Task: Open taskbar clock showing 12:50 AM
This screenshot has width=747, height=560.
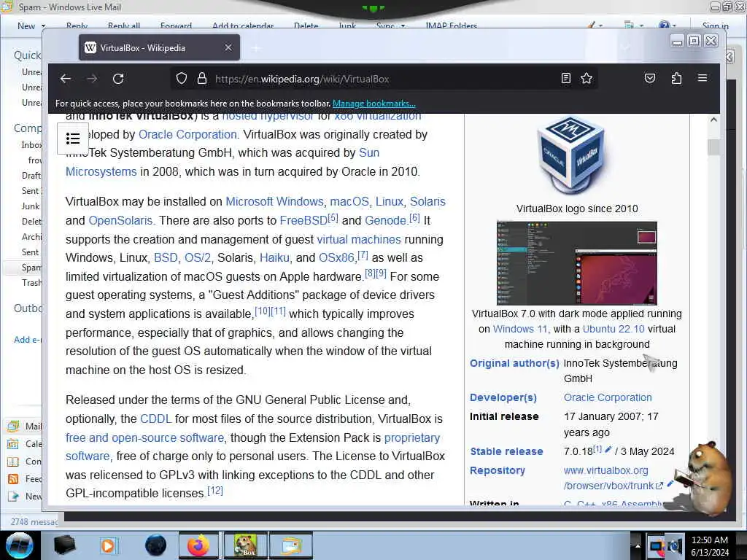Action: [x=709, y=546]
